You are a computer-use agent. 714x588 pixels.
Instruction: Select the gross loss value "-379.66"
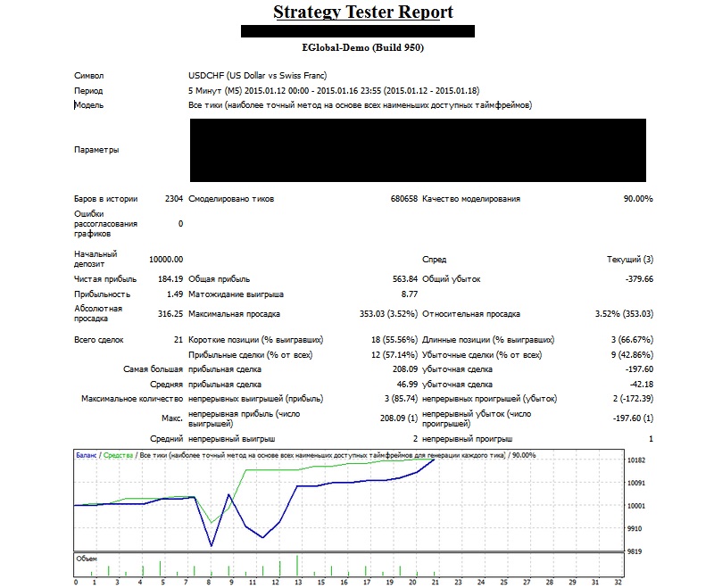(x=639, y=279)
